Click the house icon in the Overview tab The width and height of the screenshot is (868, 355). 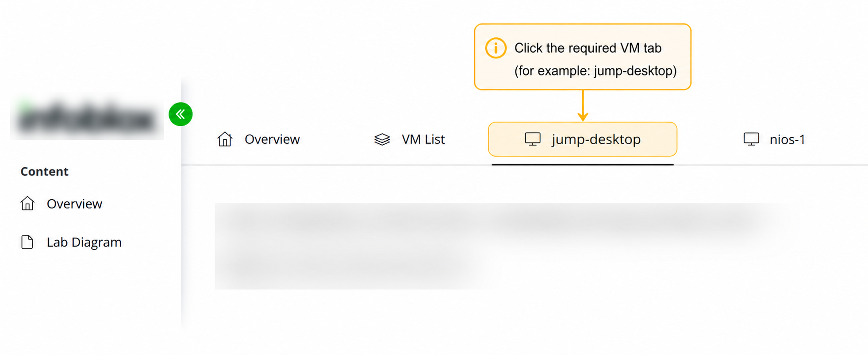pos(225,139)
